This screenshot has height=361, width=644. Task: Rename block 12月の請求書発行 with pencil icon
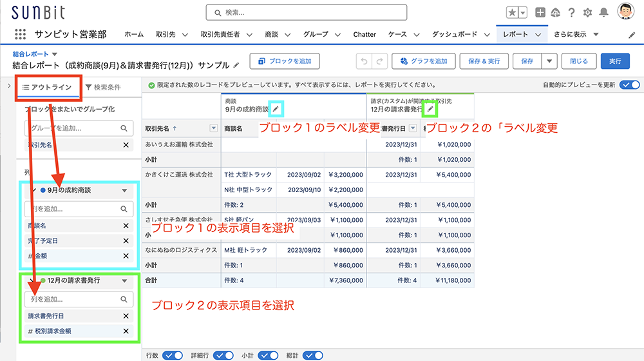[x=430, y=109]
